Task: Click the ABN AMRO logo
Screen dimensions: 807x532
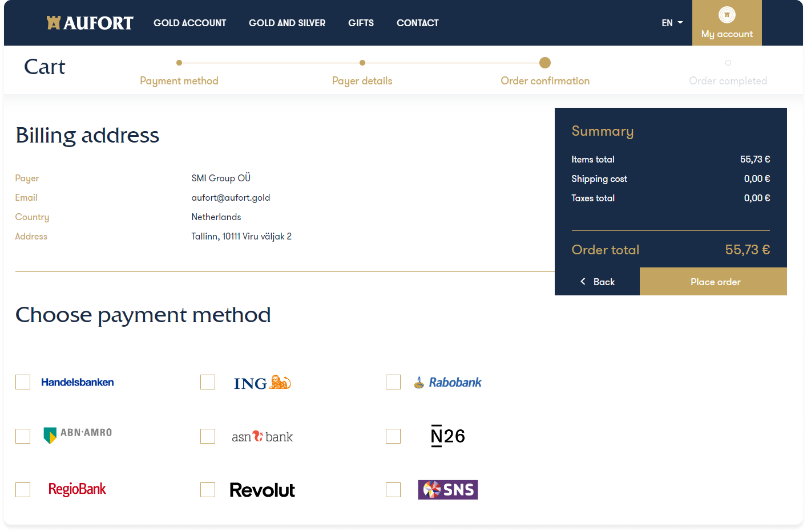Action: 78,434
